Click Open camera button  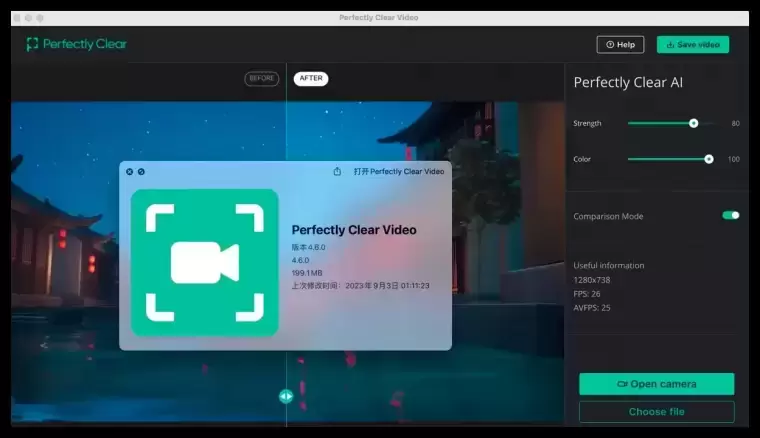tap(656, 384)
